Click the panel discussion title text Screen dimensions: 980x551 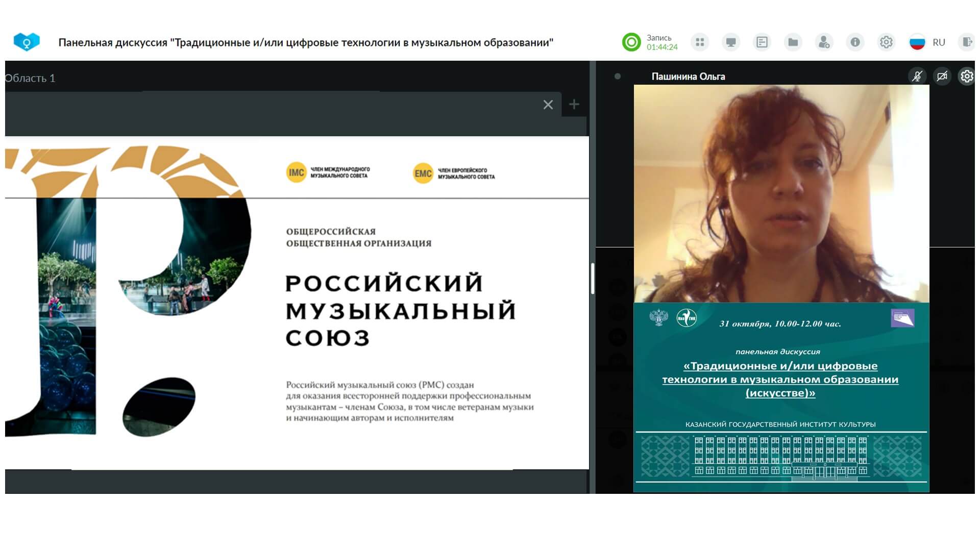(306, 42)
